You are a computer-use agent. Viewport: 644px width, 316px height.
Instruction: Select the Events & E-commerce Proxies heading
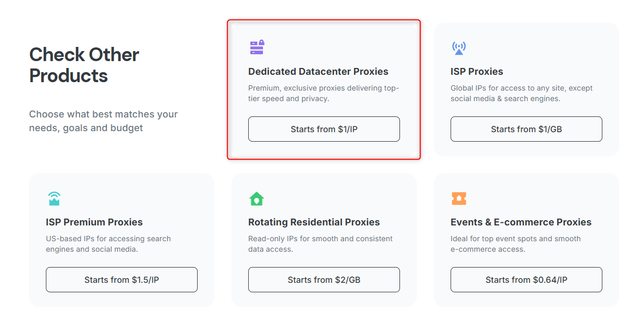tap(521, 222)
